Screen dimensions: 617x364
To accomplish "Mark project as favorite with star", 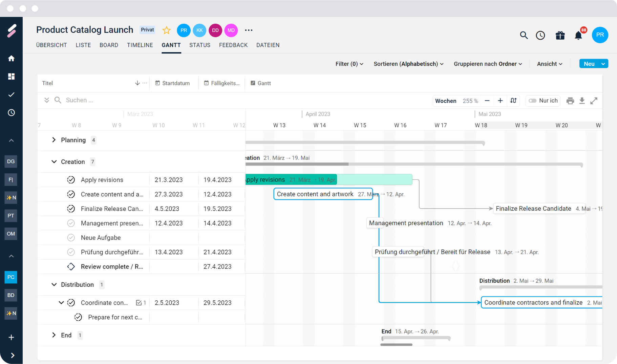I will (x=166, y=30).
